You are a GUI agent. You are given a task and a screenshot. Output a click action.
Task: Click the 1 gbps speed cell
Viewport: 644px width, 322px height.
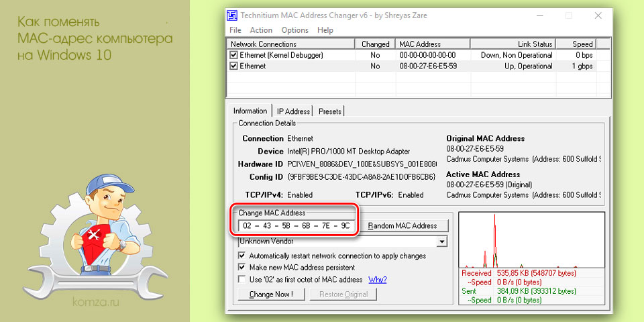pos(582,66)
